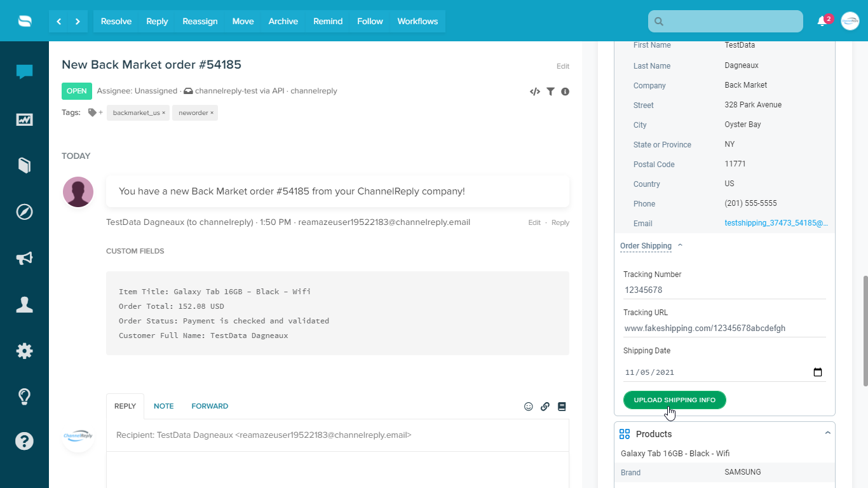Click the filter funnel icon
This screenshot has width=868, height=488.
(550, 91)
